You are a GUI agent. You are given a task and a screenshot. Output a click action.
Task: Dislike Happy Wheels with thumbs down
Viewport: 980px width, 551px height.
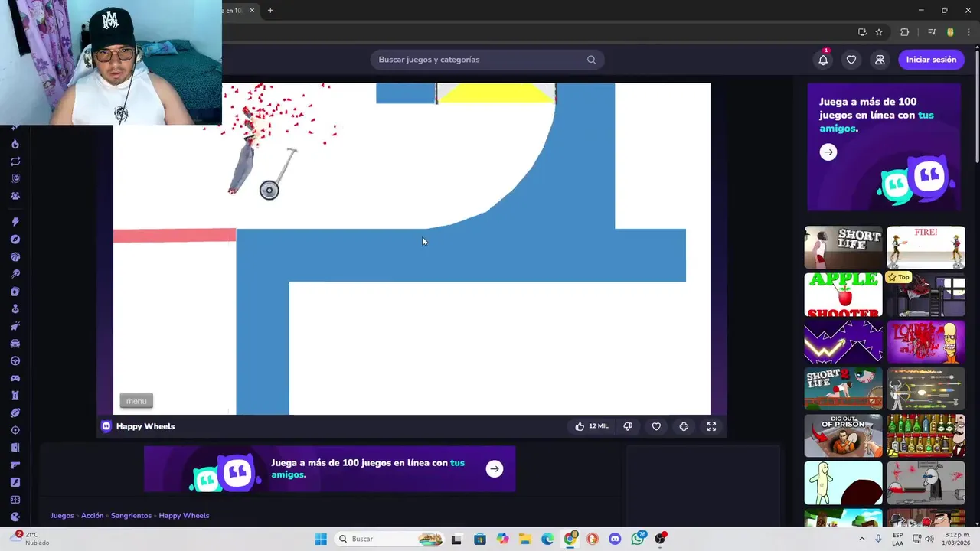pos(628,426)
